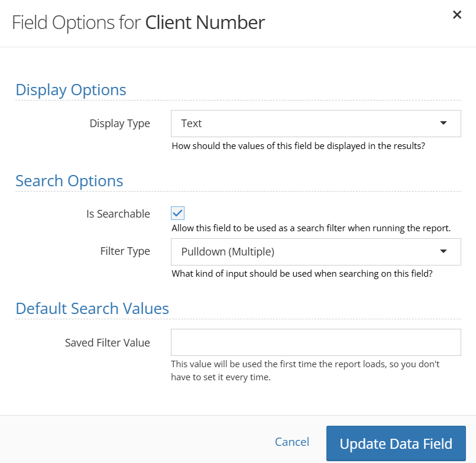Close the Field Options dialog with X

pos(456,15)
